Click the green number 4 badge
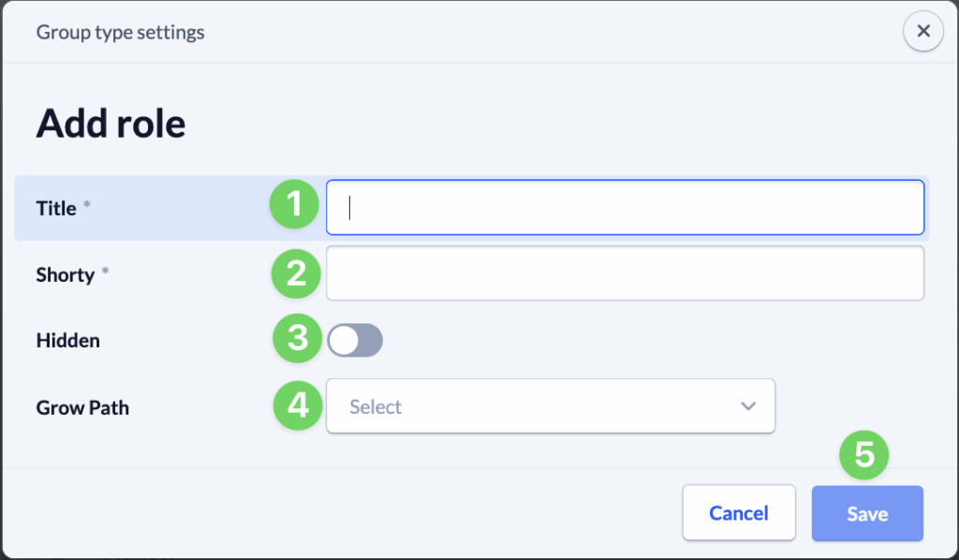 coord(298,405)
